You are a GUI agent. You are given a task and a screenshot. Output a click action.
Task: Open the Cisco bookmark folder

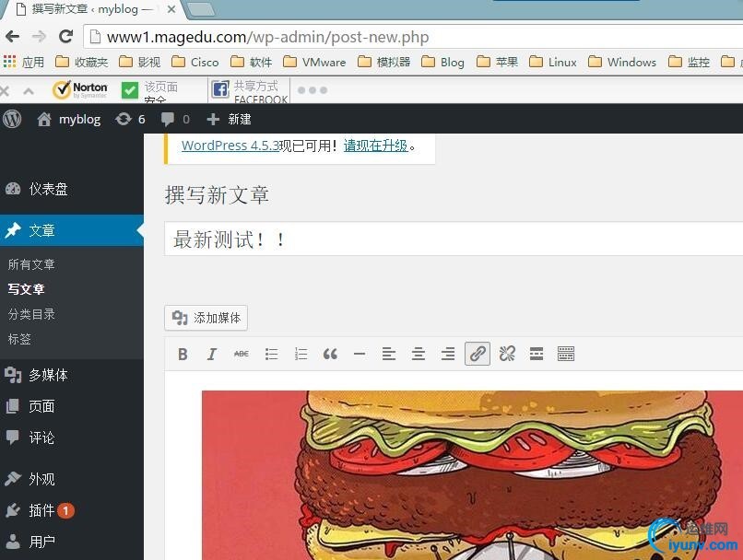[195, 62]
